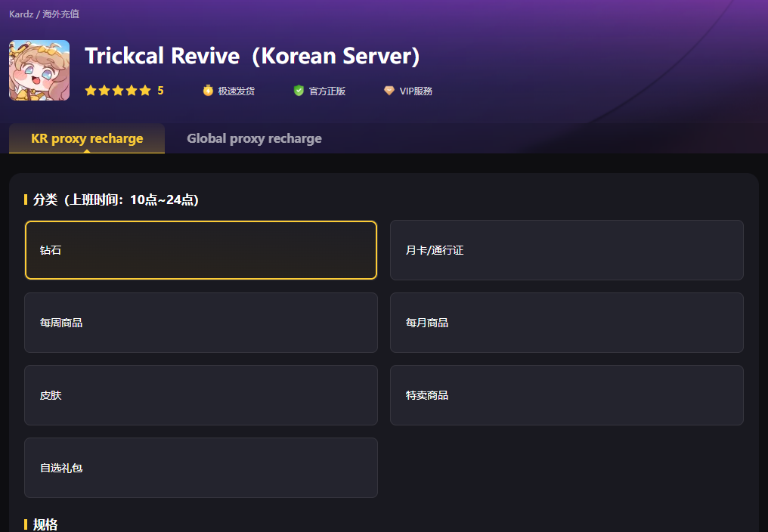
Task: Select the 自选礼包 category
Action: point(201,468)
